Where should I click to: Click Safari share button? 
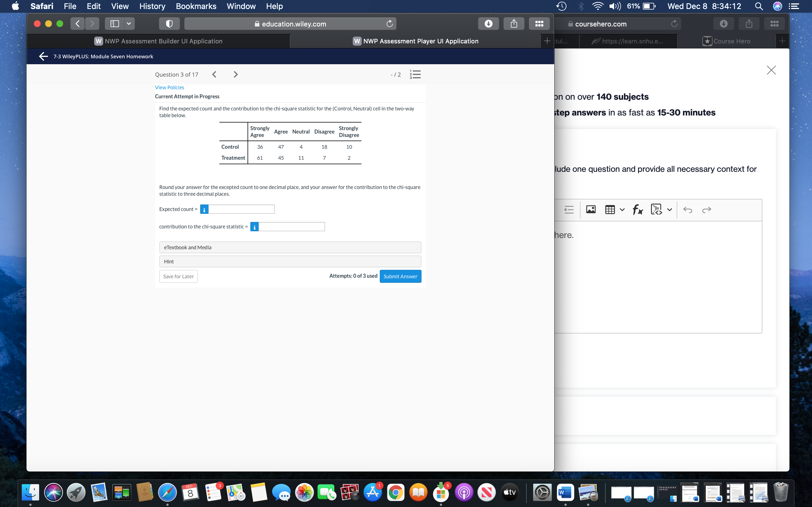(514, 24)
